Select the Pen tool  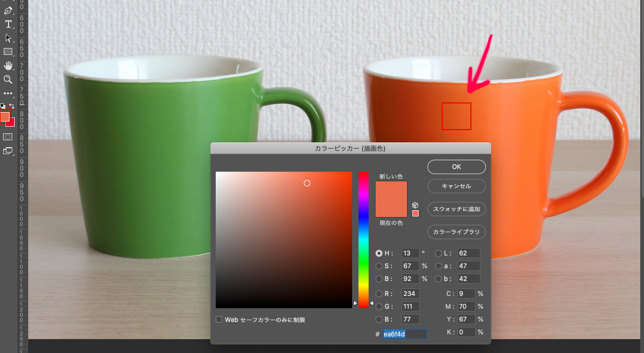coord(8,11)
